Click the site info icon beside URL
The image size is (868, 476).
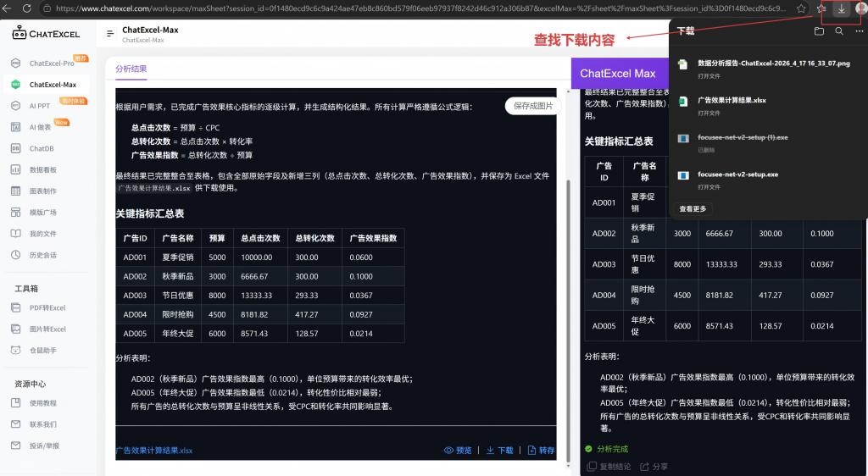47,8
